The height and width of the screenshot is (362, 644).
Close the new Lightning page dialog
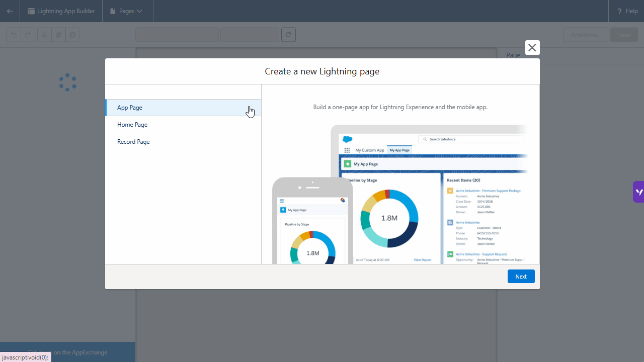coord(532,48)
